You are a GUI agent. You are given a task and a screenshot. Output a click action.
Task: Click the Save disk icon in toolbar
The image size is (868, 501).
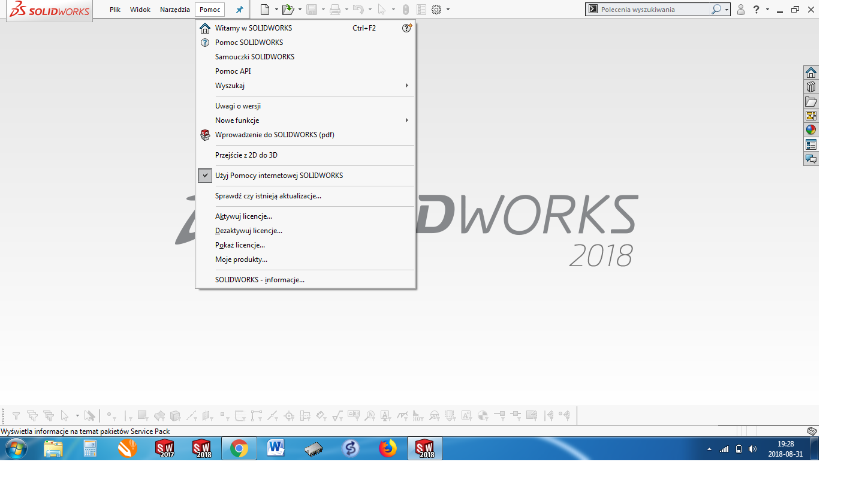(x=312, y=10)
